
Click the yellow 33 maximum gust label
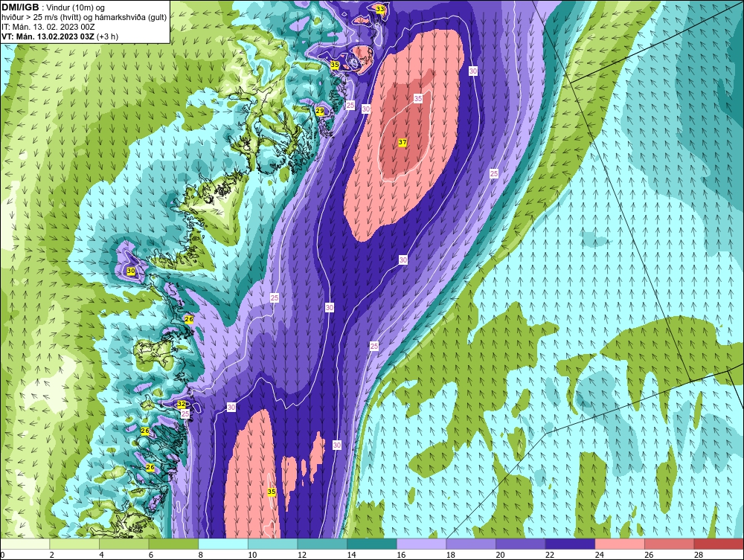(x=380, y=9)
